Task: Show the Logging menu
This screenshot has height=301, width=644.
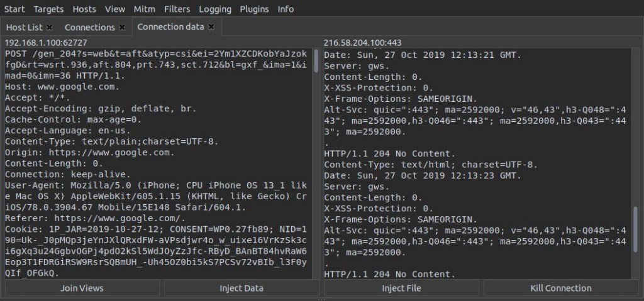Action: pos(215,9)
